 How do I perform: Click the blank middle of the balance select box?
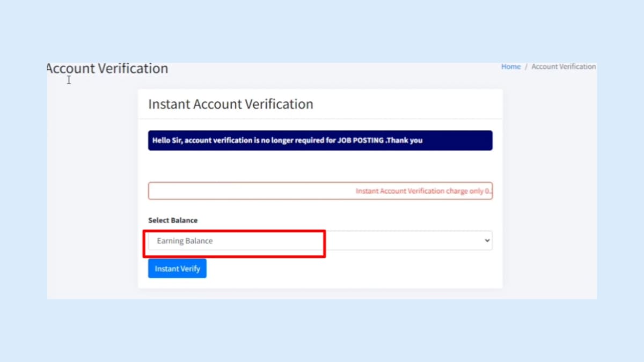402,241
